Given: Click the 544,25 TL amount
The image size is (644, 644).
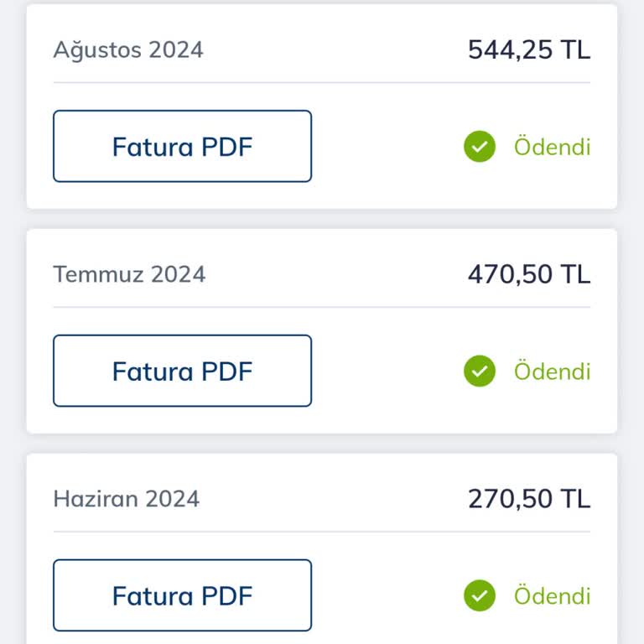Looking at the screenshot, I should pyautogui.click(x=529, y=50).
